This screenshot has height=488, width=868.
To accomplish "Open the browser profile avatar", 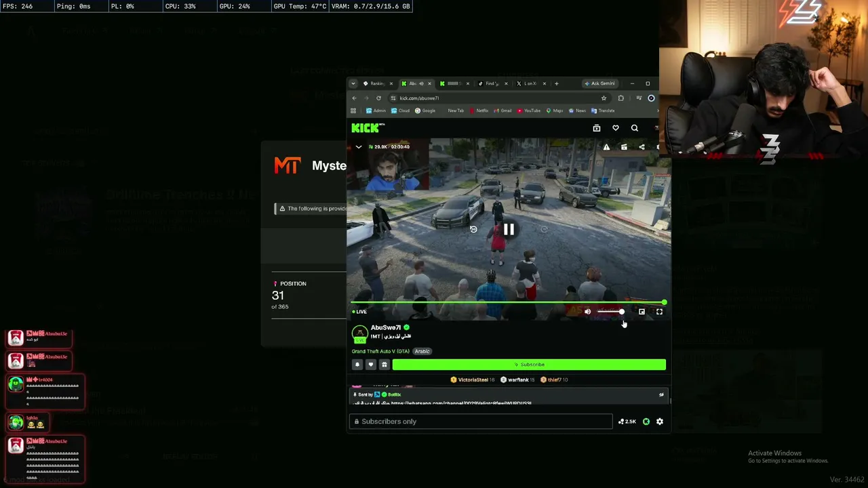I will click(x=652, y=98).
